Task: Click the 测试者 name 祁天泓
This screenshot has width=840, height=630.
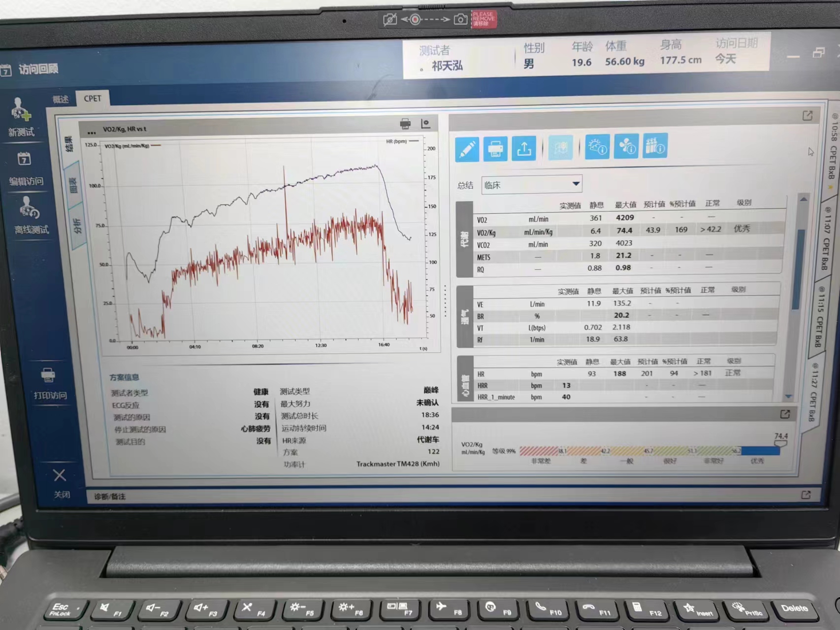Action: (447, 66)
